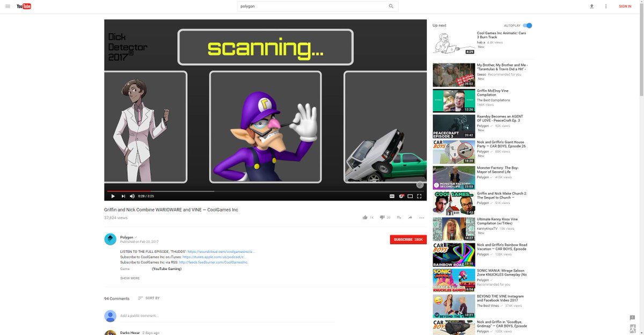Image resolution: width=644 pixels, height=335 pixels.
Task: Click the 37,824 views count
Action: [116, 218]
